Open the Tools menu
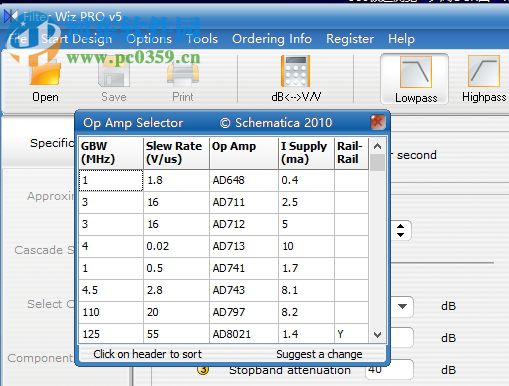The width and height of the screenshot is (509, 386). tap(202, 39)
